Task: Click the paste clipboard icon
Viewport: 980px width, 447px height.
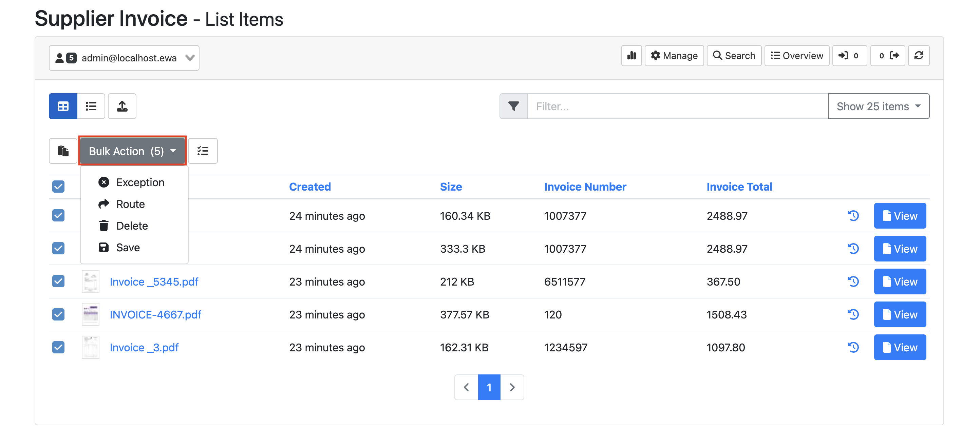Action: click(63, 151)
